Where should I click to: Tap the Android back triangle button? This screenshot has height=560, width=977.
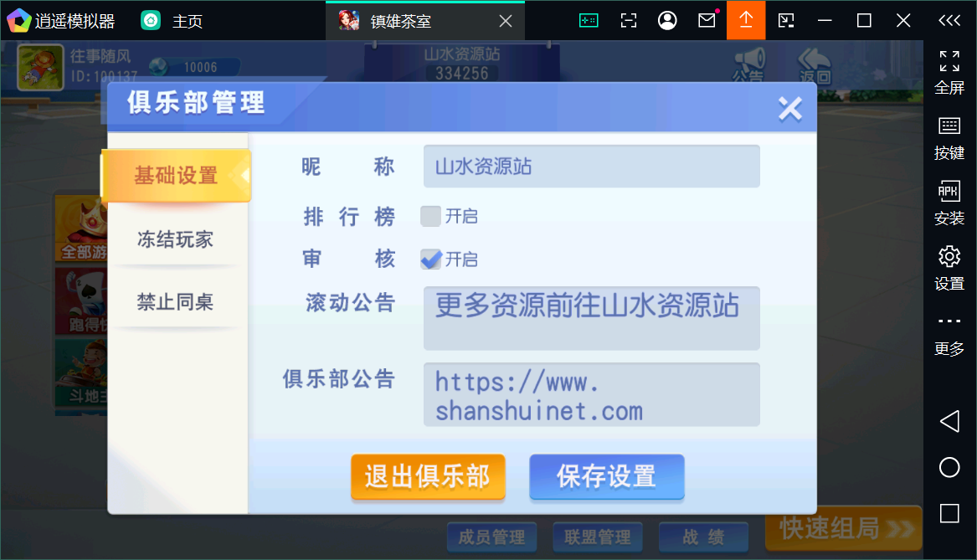point(949,421)
